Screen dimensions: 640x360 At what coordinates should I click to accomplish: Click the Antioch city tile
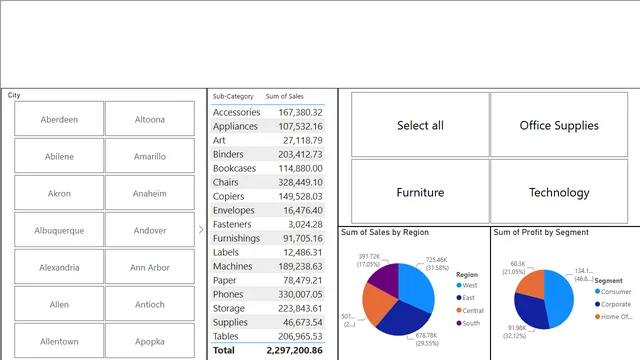point(150,304)
